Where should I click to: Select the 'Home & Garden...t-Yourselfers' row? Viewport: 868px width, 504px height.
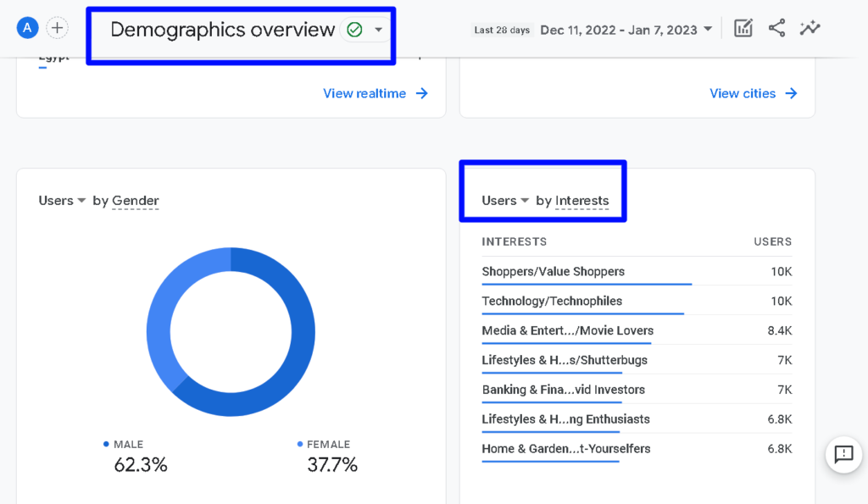pos(637,449)
